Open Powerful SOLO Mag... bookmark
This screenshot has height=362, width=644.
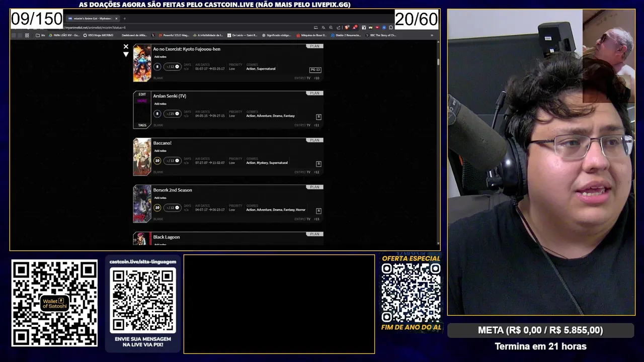(174, 35)
